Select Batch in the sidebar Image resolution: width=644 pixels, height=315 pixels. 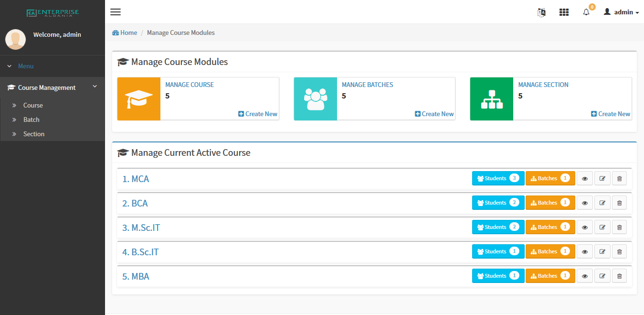point(32,119)
